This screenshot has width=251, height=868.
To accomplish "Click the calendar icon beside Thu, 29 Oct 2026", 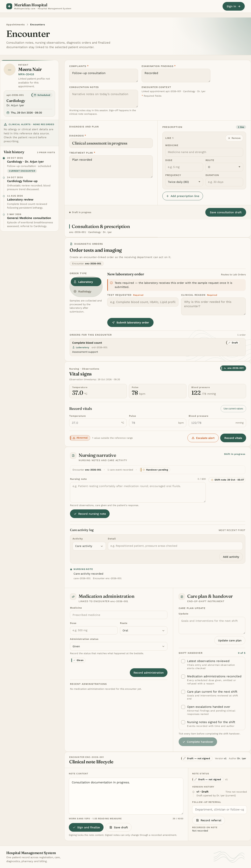I will click(x=8, y=113).
